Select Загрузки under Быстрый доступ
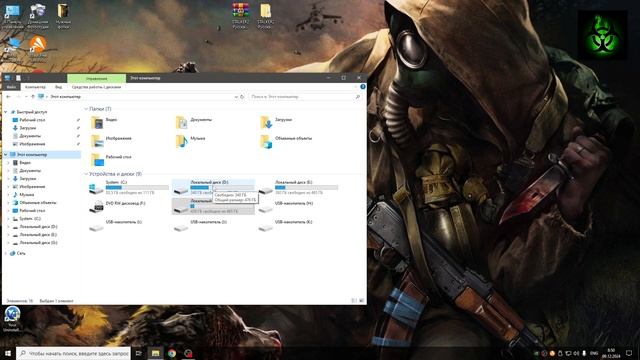This screenshot has width=640, height=360. coord(28,128)
